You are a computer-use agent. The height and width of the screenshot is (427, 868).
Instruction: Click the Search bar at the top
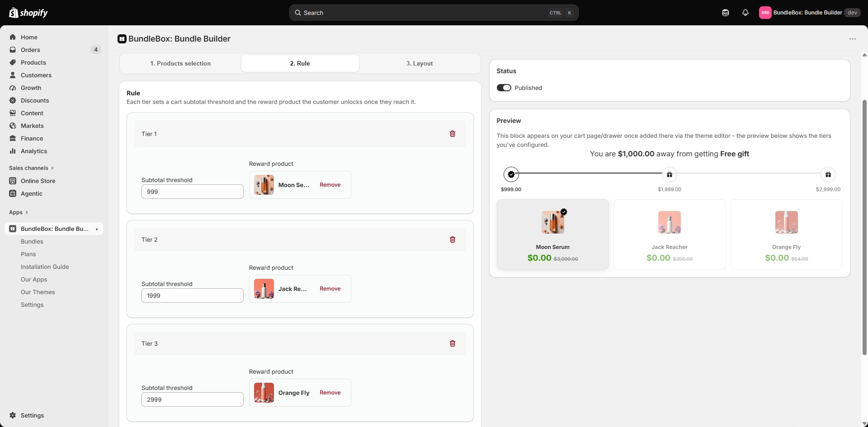[x=434, y=13]
